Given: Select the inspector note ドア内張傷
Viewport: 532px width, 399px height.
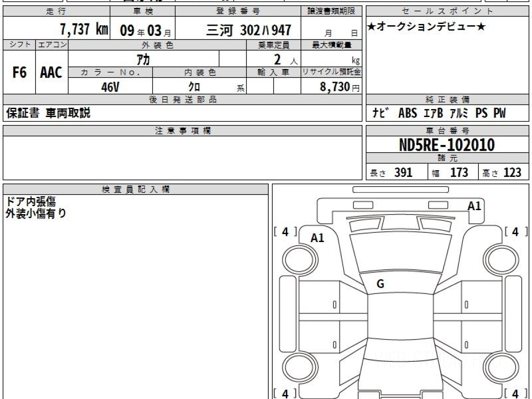Looking at the screenshot, I should (30, 202).
